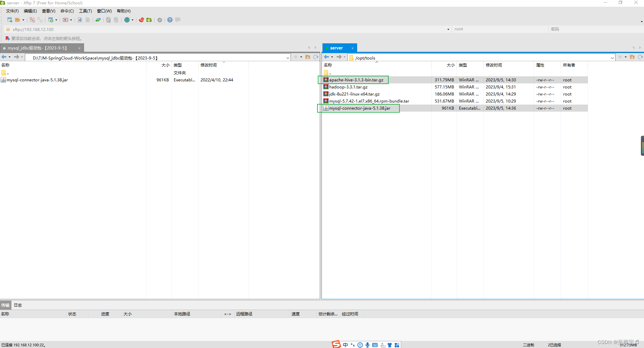Viewport: 644px width, 348px height.
Task: Switch to the server remote tab
Action: coord(336,48)
